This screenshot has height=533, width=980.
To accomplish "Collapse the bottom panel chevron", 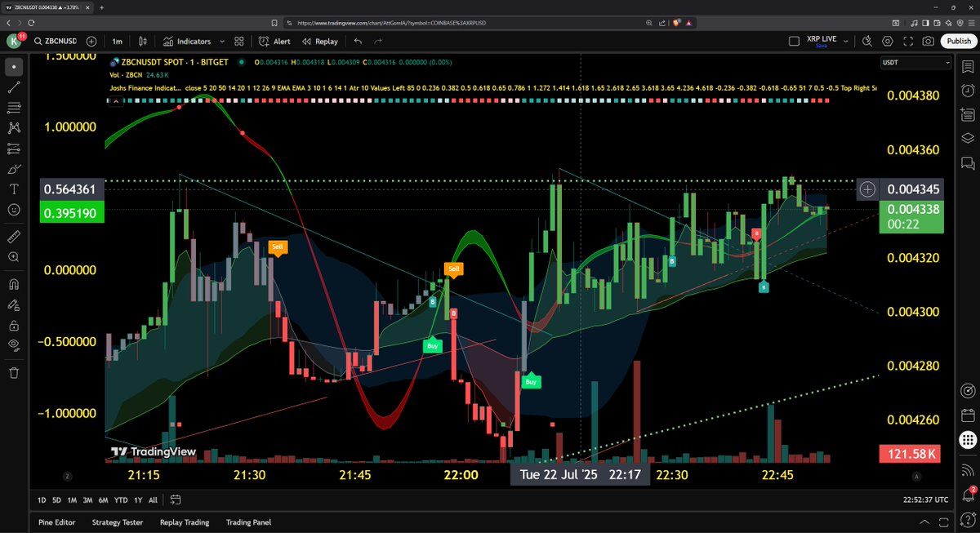I will pyautogui.click(x=924, y=522).
